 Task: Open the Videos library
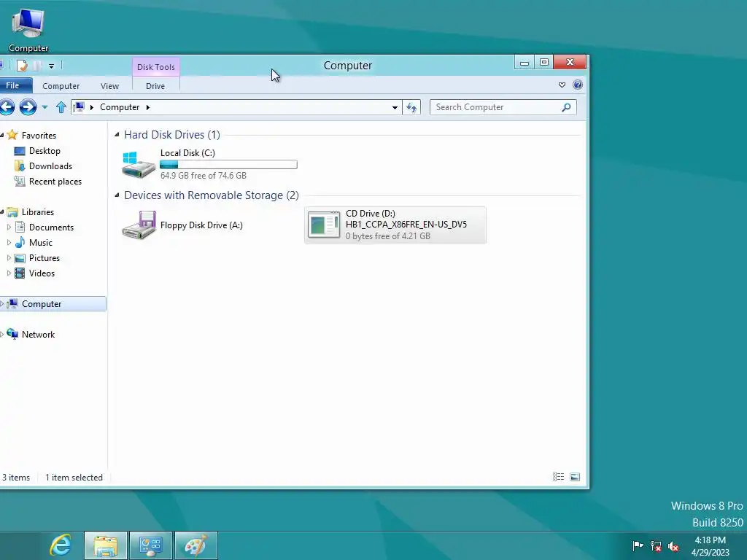click(42, 273)
